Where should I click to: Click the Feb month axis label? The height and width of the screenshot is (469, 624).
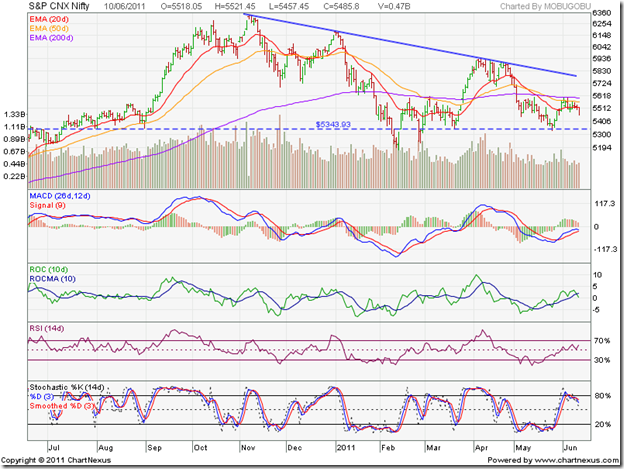pos(388,448)
